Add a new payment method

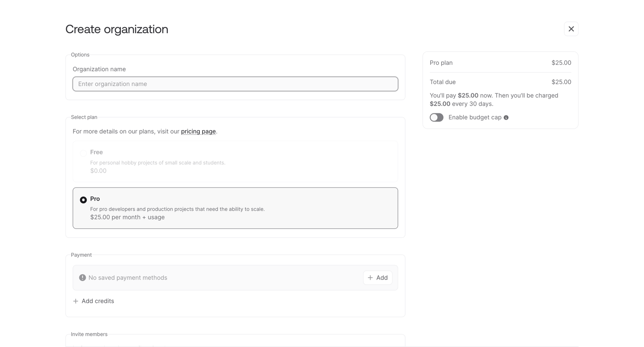[377, 278]
